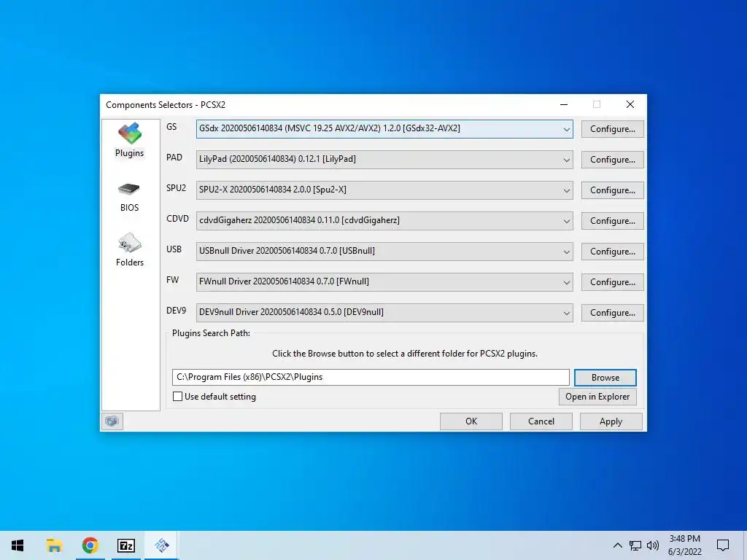This screenshot has height=560, width=747.
Task: Open network status tray icon
Action: pos(635,545)
